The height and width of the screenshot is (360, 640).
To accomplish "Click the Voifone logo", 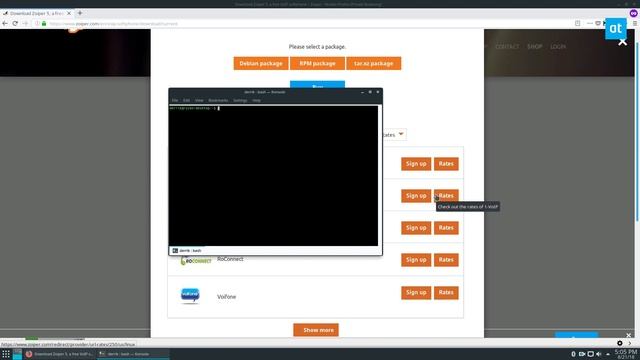I will [x=190, y=296].
